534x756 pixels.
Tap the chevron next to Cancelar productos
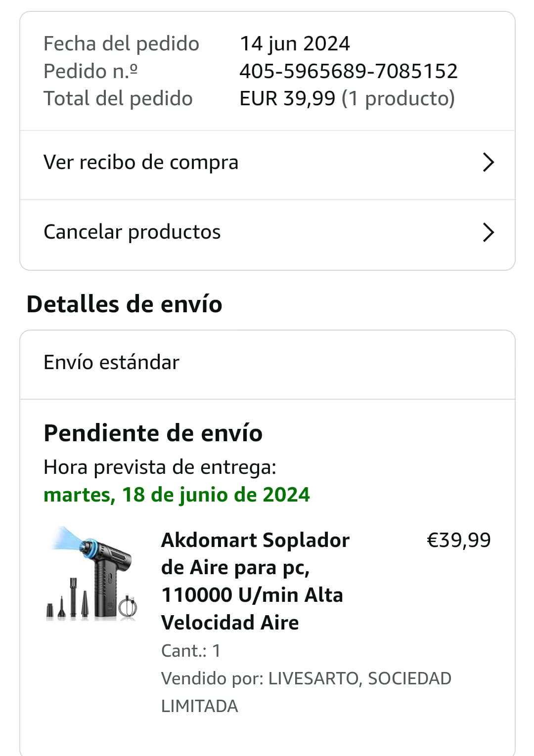pos(488,232)
